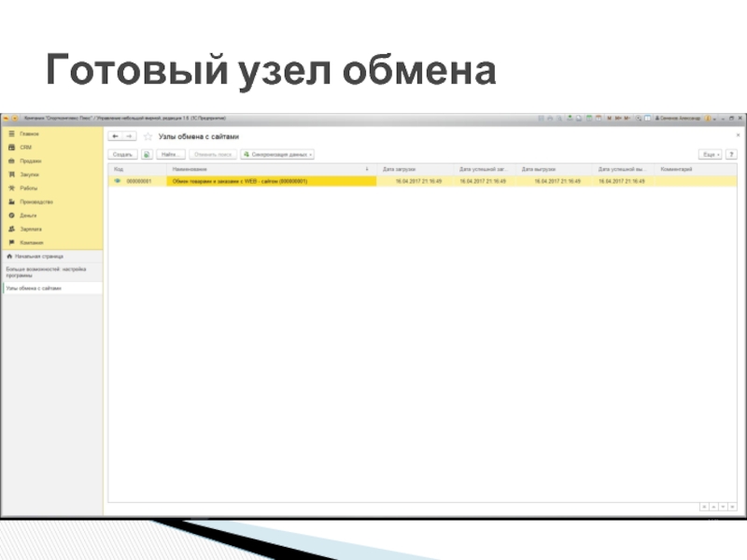Image resolution: width=747 pixels, height=560 pixels.
Task: Click the Создать button
Action: [x=122, y=154]
